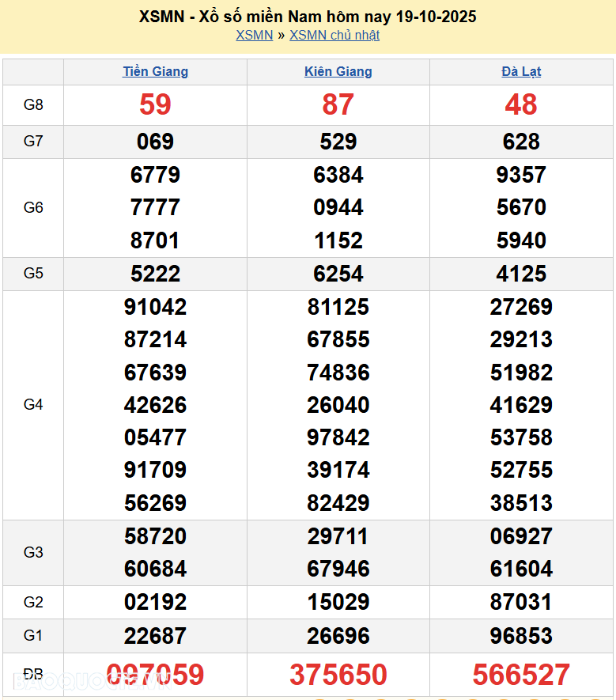Click G6 result 7777

[156, 207]
